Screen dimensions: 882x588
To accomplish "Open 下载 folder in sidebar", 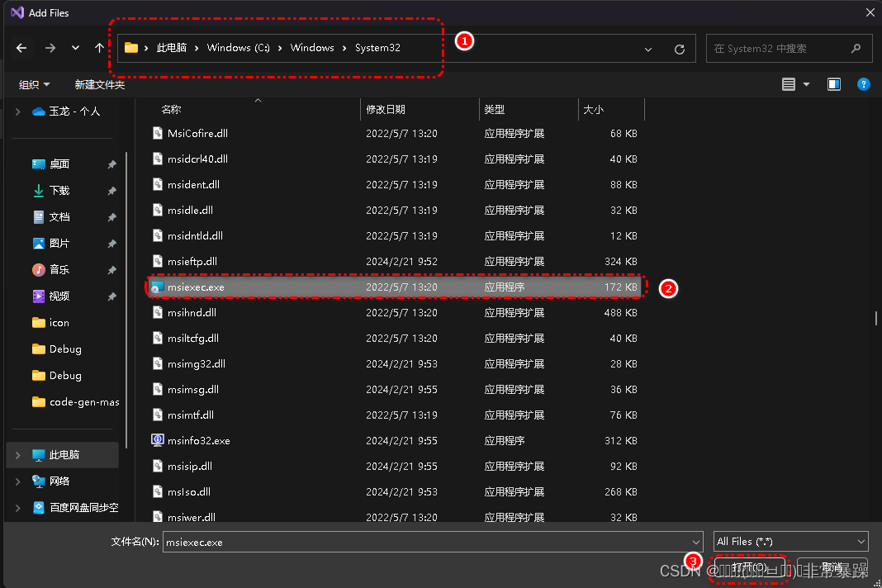I will [x=50, y=190].
